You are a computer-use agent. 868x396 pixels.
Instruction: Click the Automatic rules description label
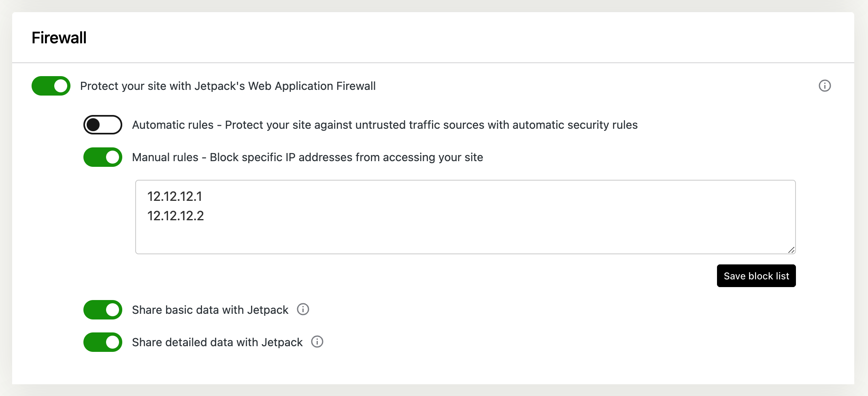pyautogui.click(x=385, y=125)
